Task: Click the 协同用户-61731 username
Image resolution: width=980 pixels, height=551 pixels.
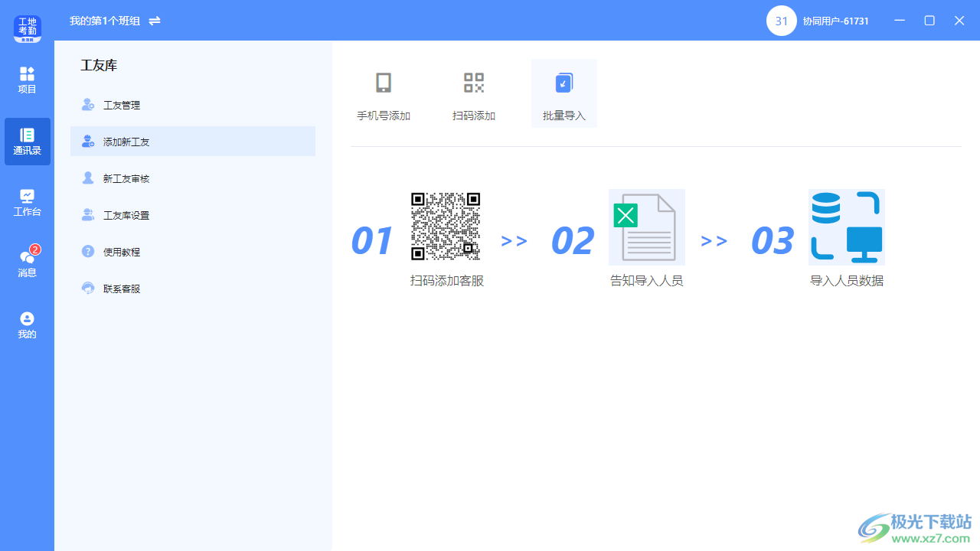Action: (x=836, y=21)
